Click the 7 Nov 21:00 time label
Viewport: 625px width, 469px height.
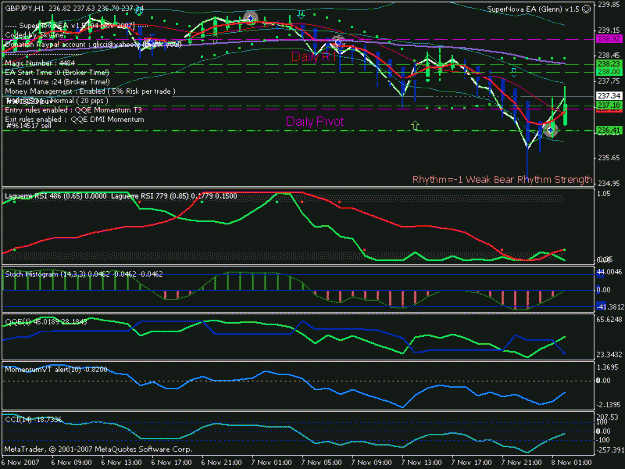(x=521, y=463)
